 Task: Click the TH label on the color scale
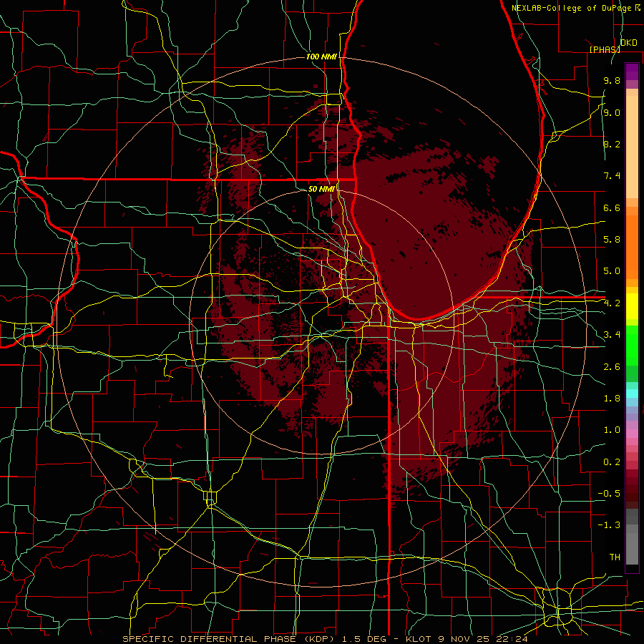615,557
